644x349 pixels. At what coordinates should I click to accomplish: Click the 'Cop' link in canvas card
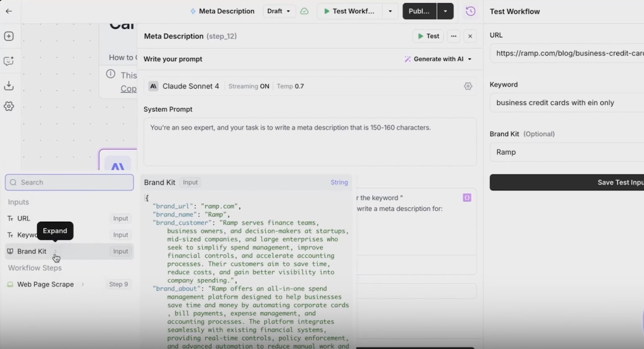click(x=128, y=89)
